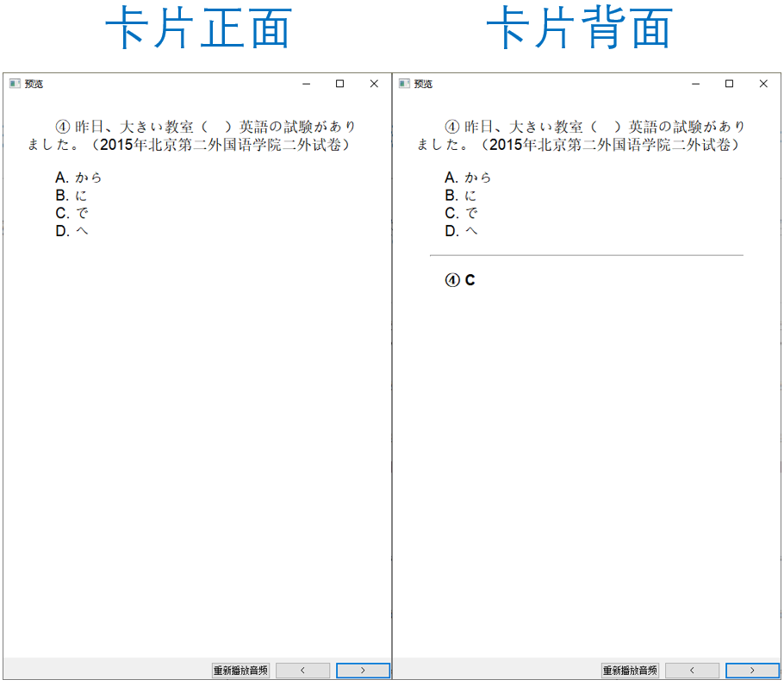Viewport: 784px width, 686px height.
Task: Click the app icon of right preview window
Action: (x=405, y=84)
